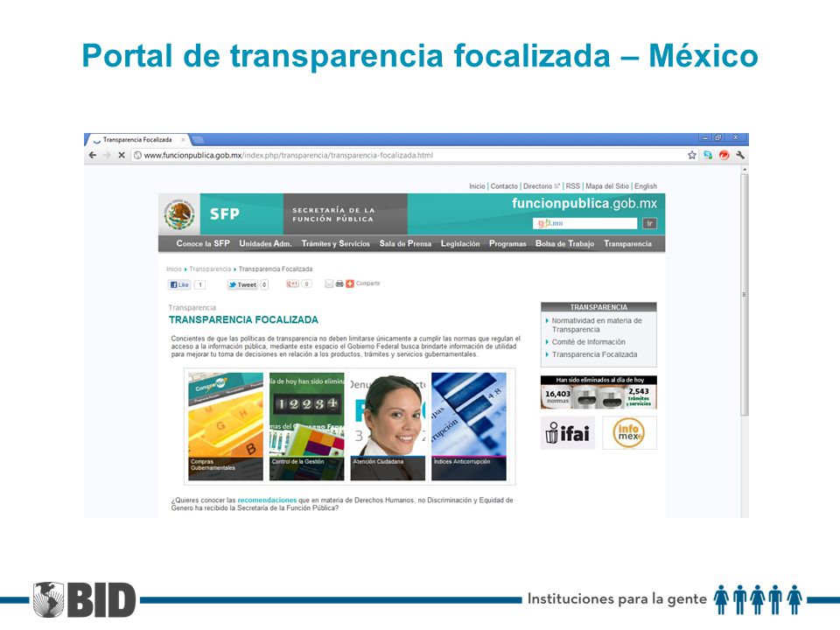Open the Atención Ciudadana thumbnail
The image size is (840, 630).
coord(388,426)
